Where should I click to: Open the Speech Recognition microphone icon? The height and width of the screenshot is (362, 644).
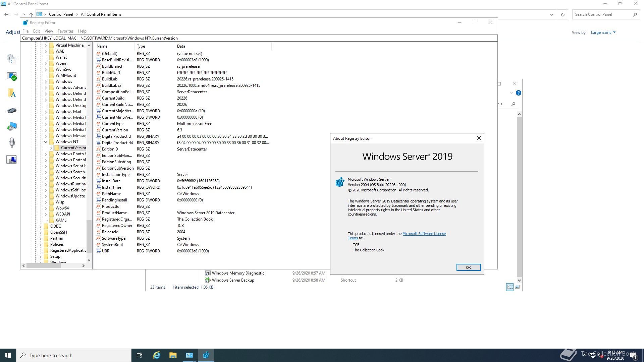coord(12,143)
